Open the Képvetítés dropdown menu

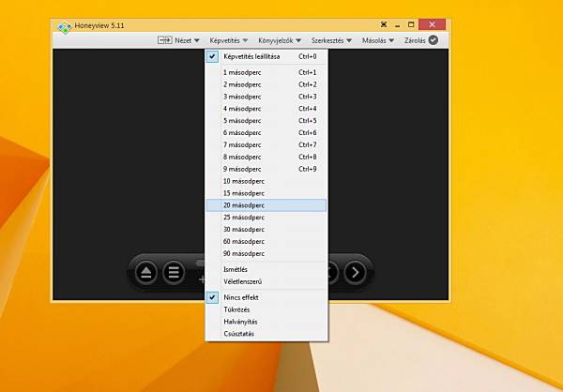click(229, 40)
